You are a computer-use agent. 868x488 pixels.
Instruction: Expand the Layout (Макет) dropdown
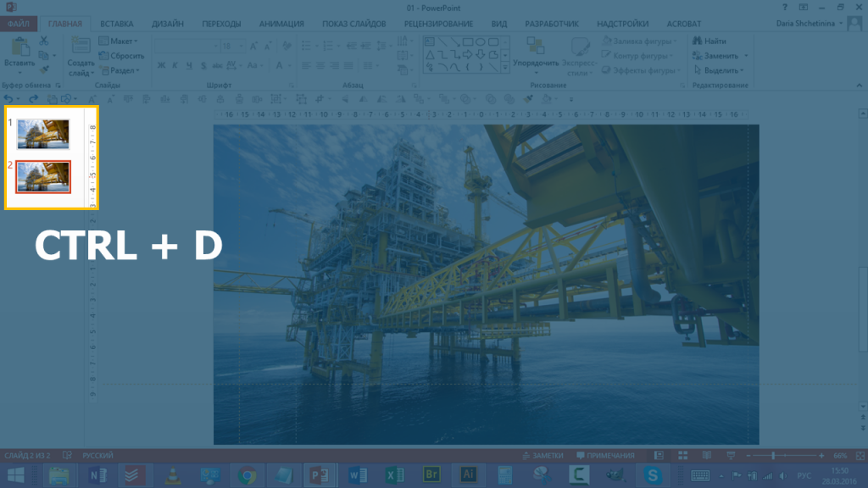[x=119, y=41]
